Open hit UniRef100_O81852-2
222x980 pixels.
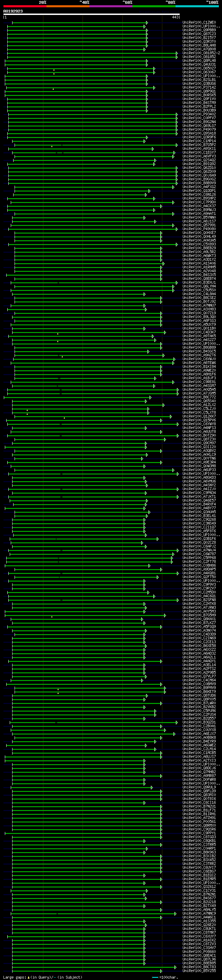point(201,53)
